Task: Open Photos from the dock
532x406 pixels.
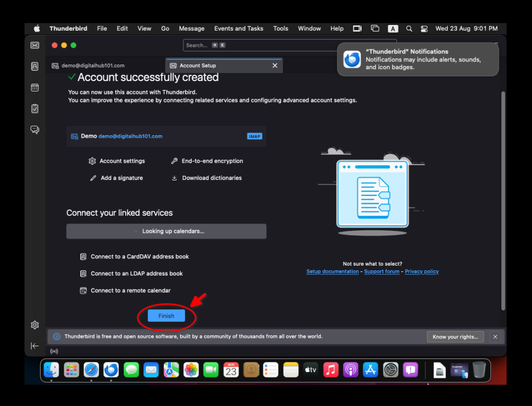Action: click(x=191, y=370)
